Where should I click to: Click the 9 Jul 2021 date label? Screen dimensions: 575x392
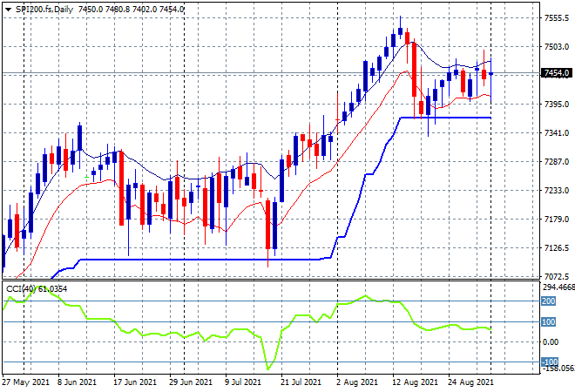click(x=243, y=382)
